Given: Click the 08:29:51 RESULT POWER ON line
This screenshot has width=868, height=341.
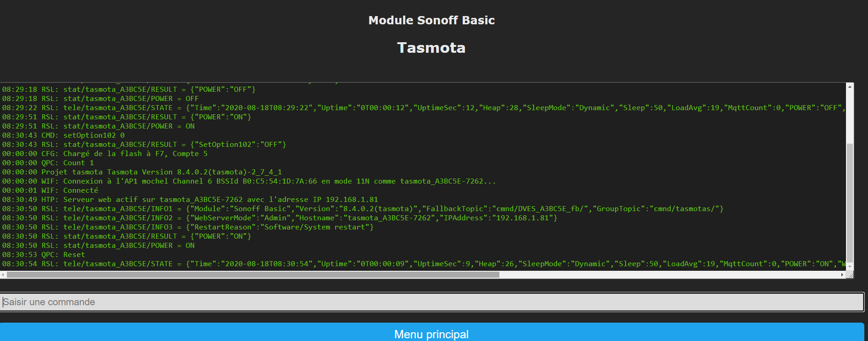Looking at the screenshot, I should tap(127, 117).
